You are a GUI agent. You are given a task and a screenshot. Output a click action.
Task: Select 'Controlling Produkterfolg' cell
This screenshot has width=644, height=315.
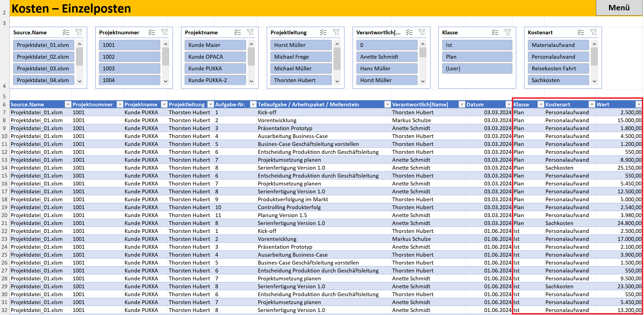click(x=324, y=207)
